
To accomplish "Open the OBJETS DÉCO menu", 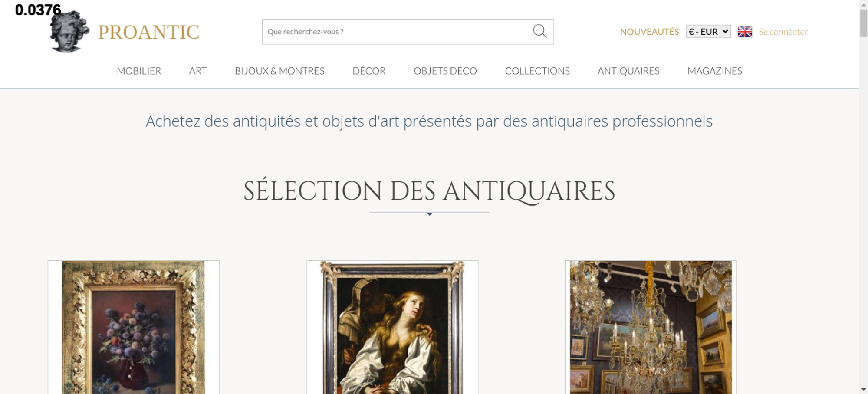I will pyautogui.click(x=445, y=71).
